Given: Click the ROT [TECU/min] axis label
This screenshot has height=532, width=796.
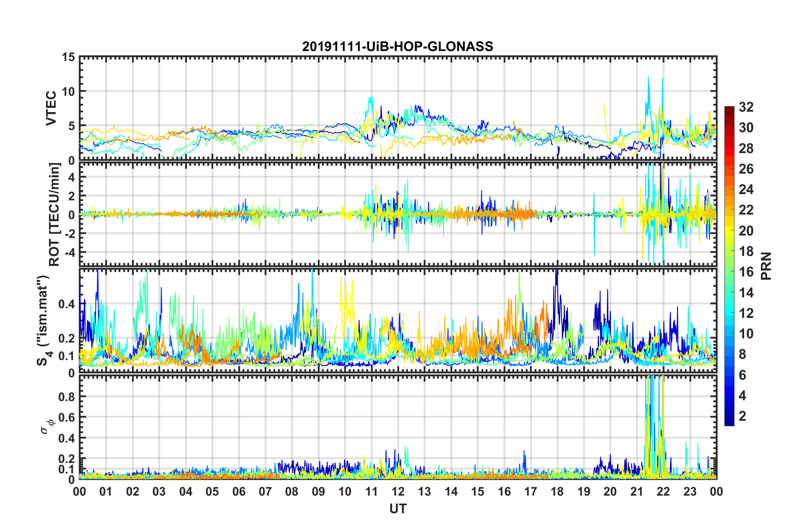Looking at the screenshot, I should tap(54, 215).
